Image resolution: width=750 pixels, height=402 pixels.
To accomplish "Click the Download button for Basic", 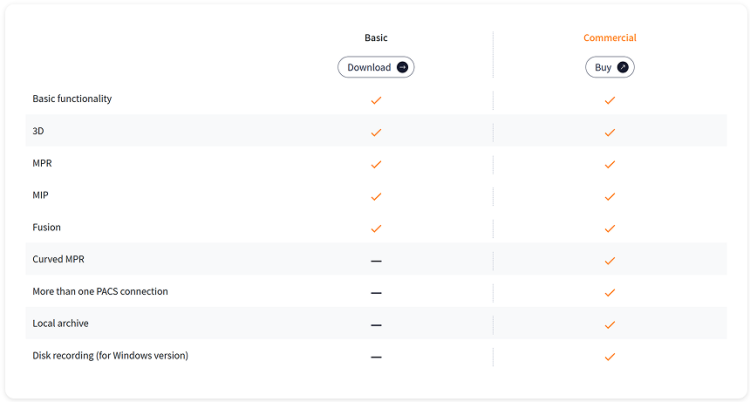I will (376, 67).
